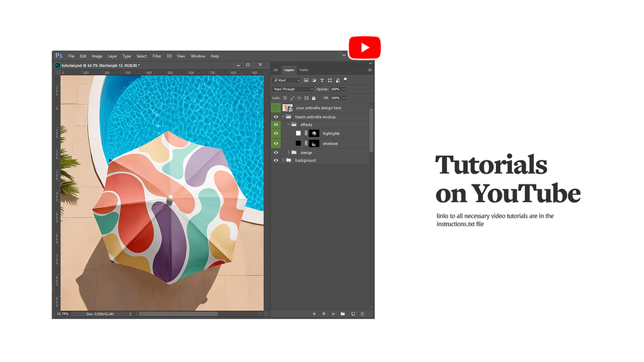Open the Pass Through blend mode dropdown
Image resolution: width=644 pixels, height=362 pixels.
pyautogui.click(x=293, y=89)
